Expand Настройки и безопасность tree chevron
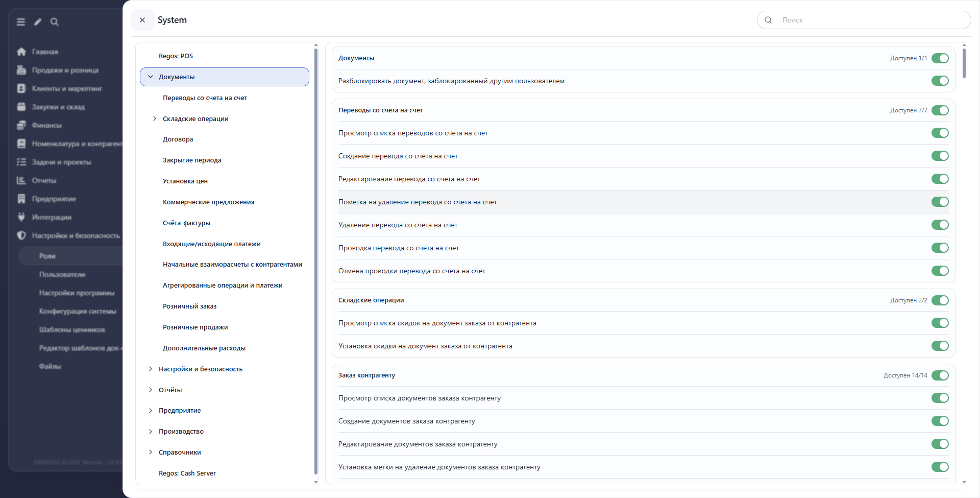 [x=151, y=369]
